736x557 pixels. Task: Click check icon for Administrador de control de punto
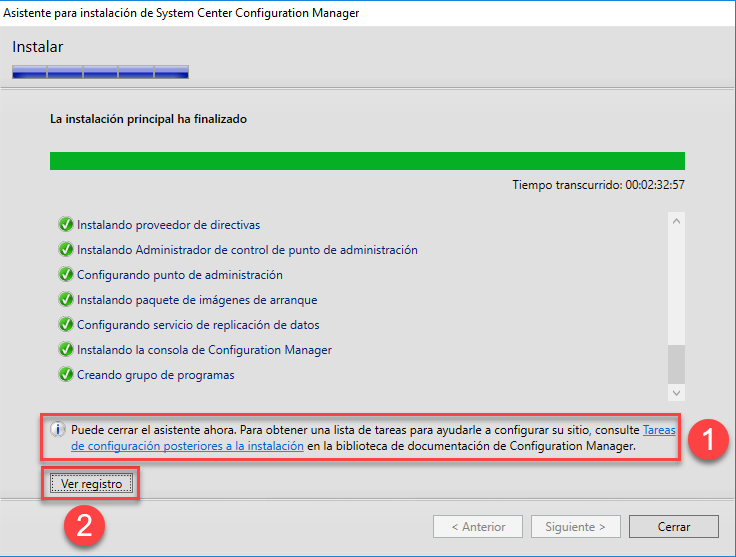(66, 250)
